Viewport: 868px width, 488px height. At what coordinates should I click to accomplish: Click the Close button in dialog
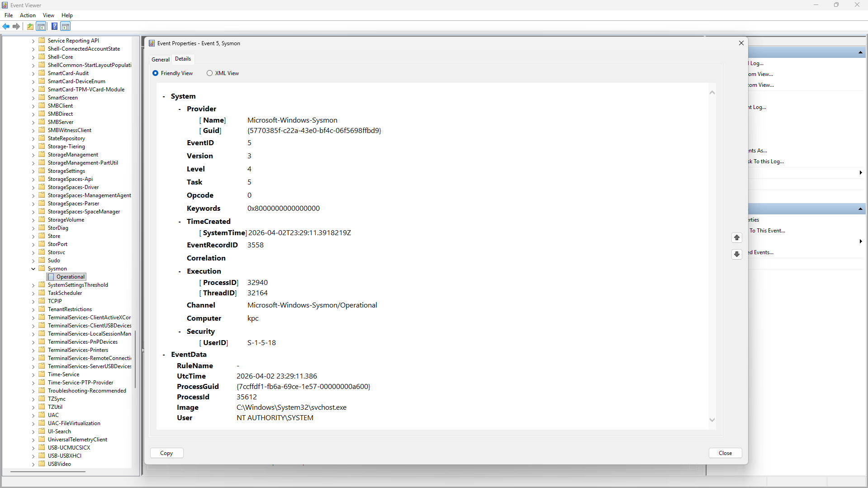tap(725, 453)
